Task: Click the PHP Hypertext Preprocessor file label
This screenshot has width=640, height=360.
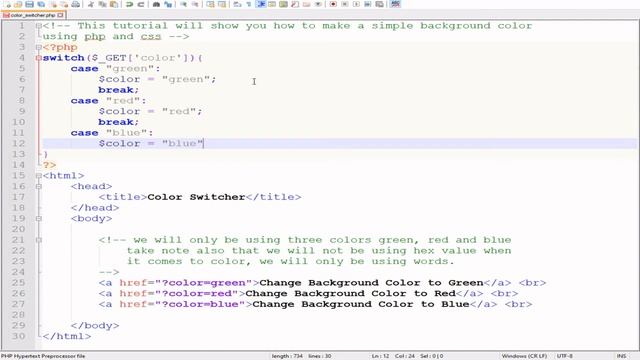Action: [43, 356]
